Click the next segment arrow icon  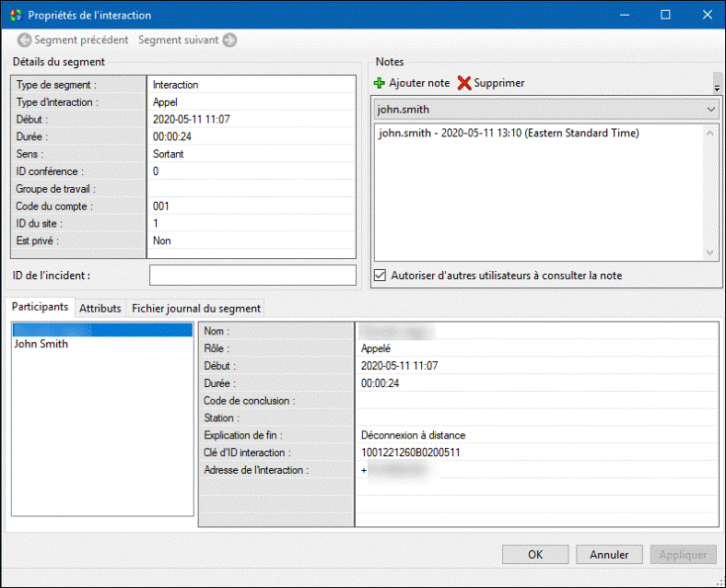click(229, 41)
